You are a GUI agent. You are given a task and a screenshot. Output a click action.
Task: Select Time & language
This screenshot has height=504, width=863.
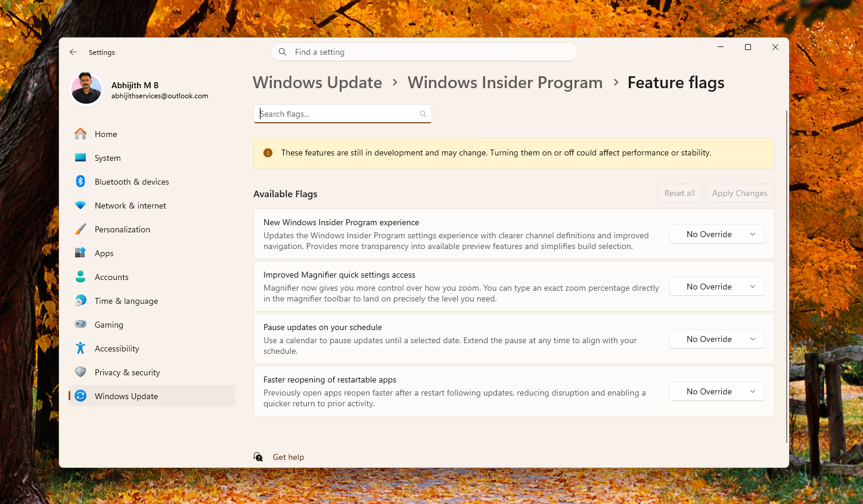(x=152, y=301)
